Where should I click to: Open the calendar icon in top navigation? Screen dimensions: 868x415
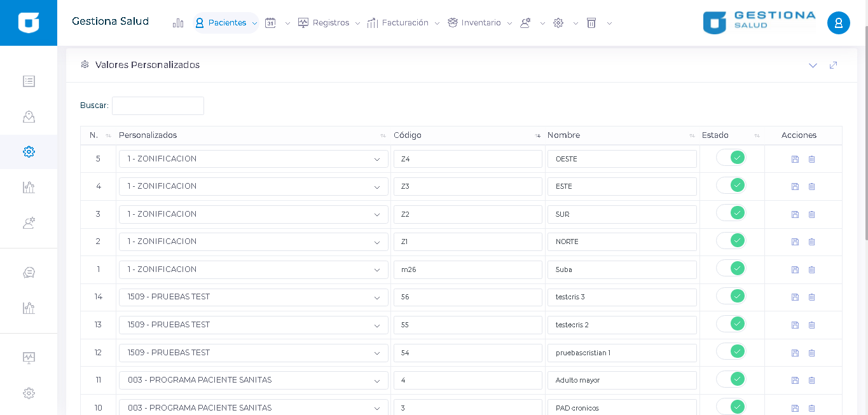point(270,23)
